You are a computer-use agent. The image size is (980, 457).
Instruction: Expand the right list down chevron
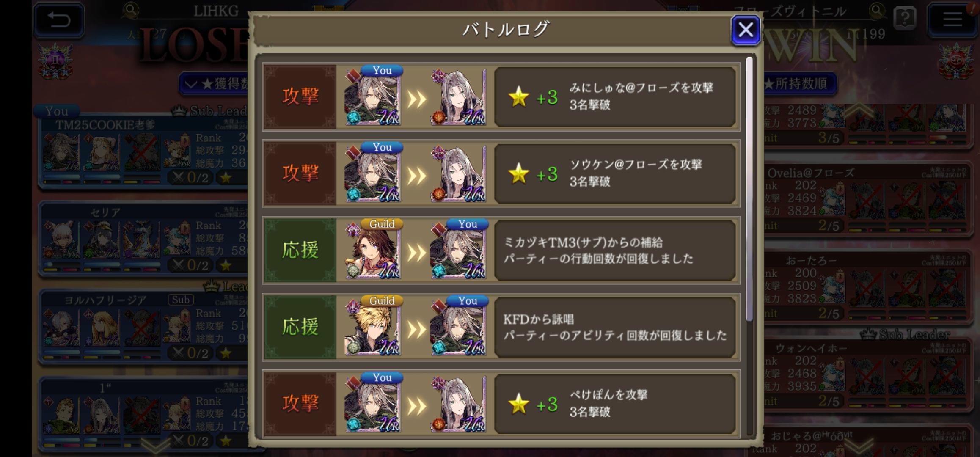pyautogui.click(x=859, y=446)
